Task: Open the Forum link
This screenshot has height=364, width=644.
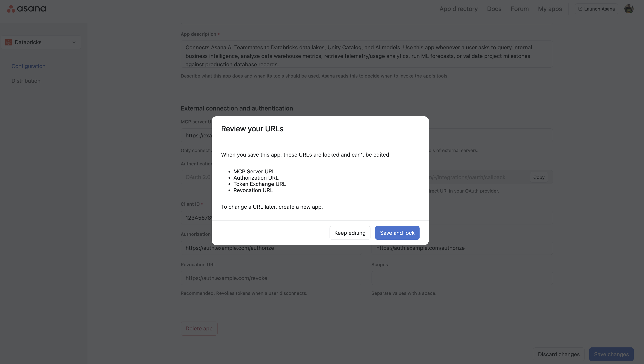Action: pyautogui.click(x=520, y=9)
